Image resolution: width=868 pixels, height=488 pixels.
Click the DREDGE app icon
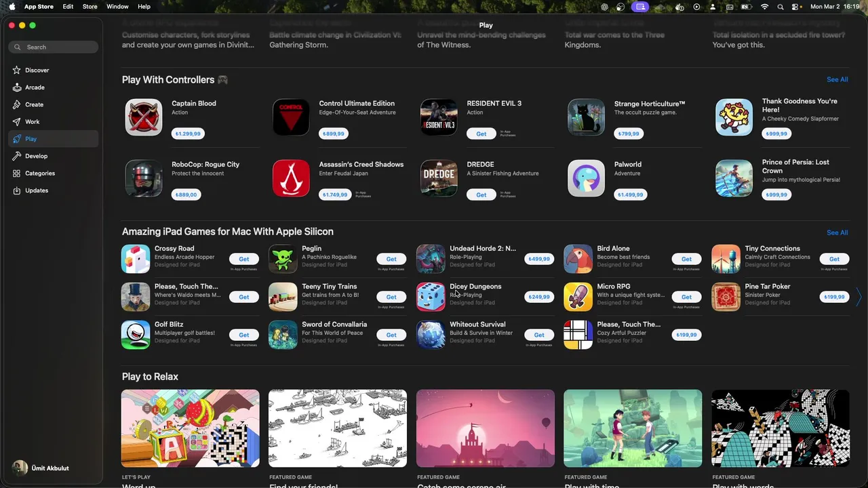point(439,178)
